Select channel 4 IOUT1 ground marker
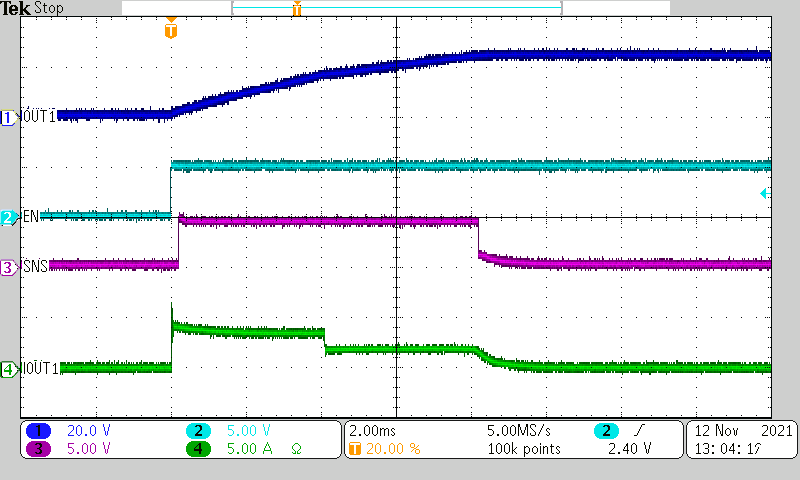Screen dimensions: 800x480 pyautogui.click(x=8, y=369)
